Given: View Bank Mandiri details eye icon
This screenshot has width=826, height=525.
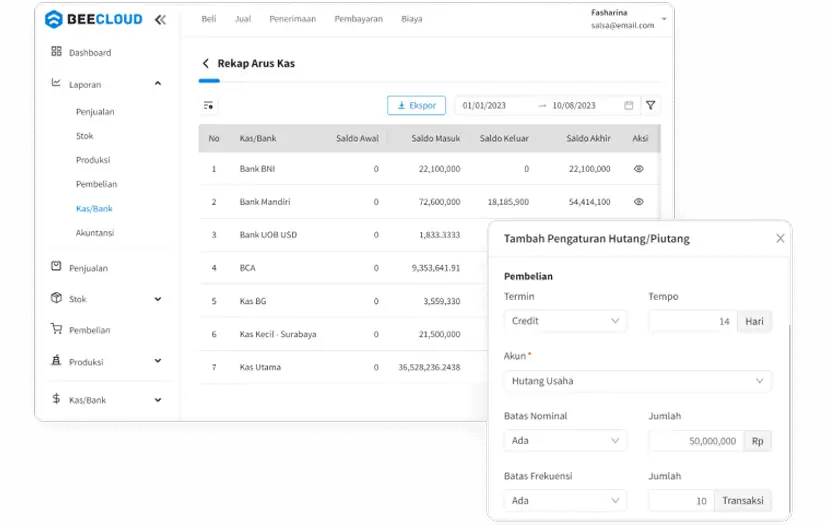Looking at the screenshot, I should tap(638, 202).
